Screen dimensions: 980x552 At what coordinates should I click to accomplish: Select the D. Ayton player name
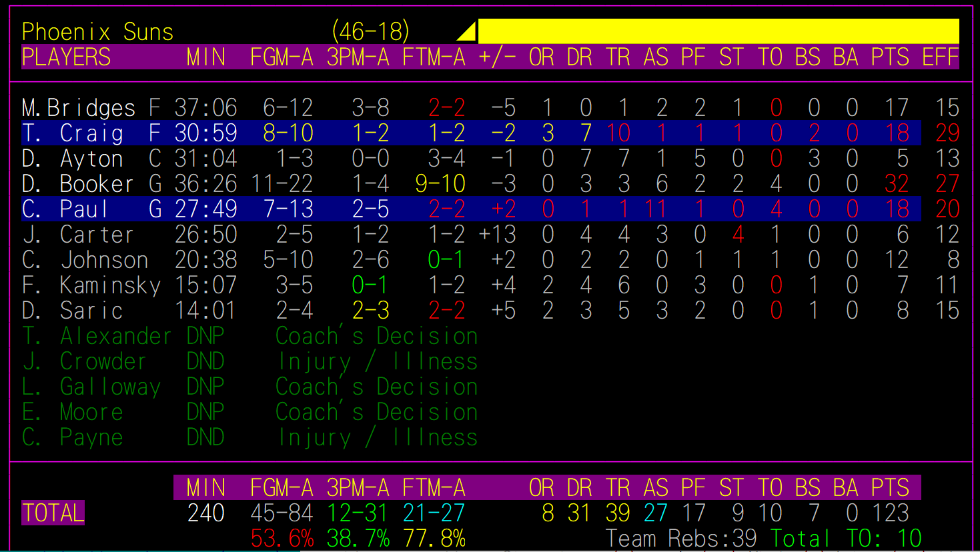[x=72, y=159]
